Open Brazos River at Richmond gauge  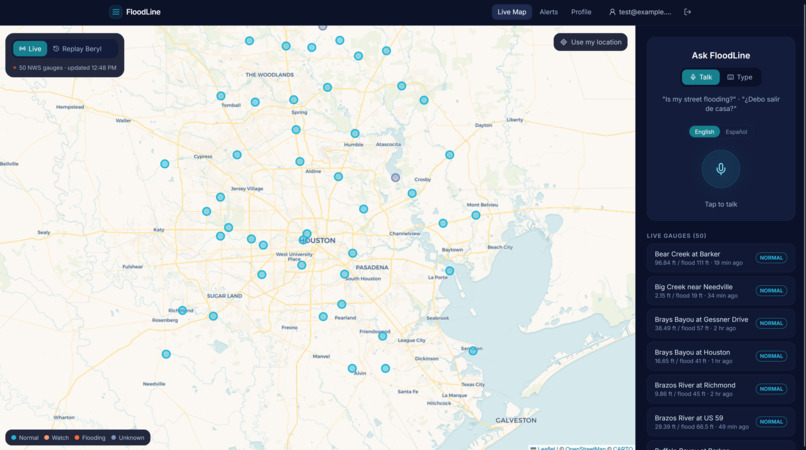721,389
